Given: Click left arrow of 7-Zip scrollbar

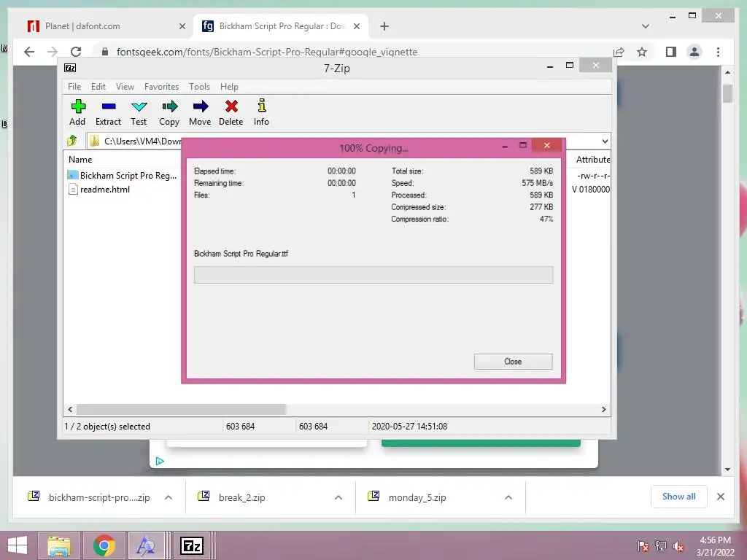Looking at the screenshot, I should [70, 409].
